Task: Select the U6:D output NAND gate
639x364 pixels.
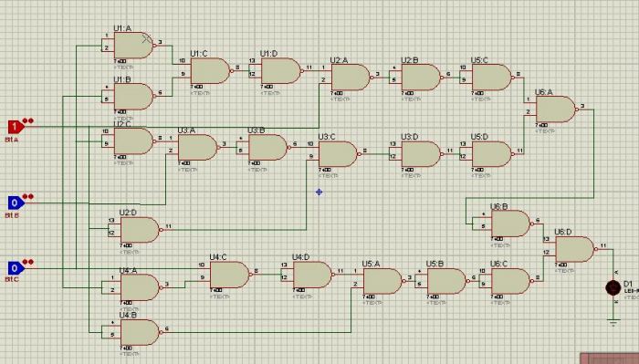Action: [x=575, y=249]
